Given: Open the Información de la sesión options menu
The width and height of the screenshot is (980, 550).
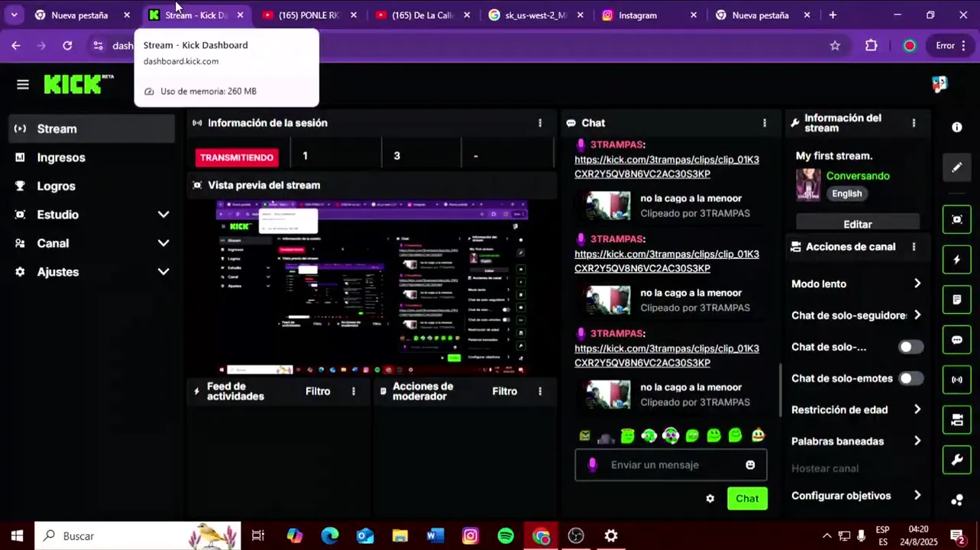Looking at the screenshot, I should click(540, 123).
